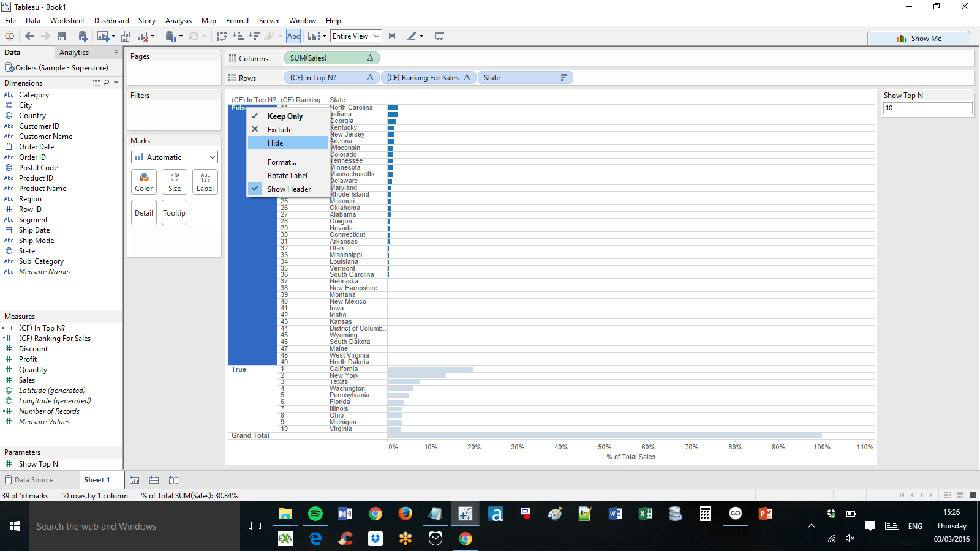
Task: Open the Entire View fit dropdown
Action: [x=356, y=36]
